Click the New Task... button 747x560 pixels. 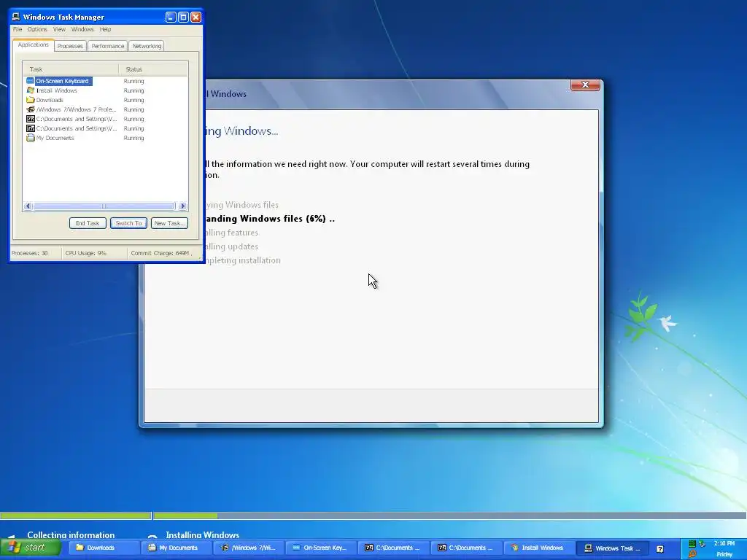(x=169, y=223)
